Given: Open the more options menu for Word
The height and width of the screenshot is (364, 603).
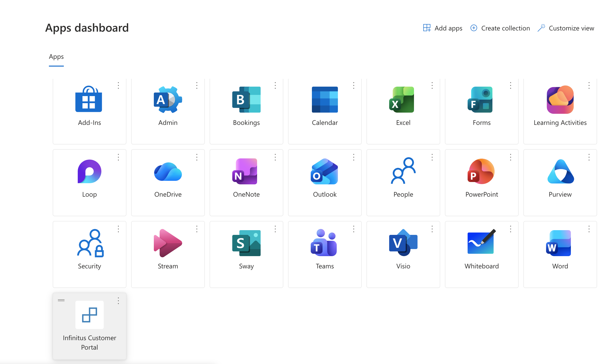Looking at the screenshot, I should tap(589, 229).
